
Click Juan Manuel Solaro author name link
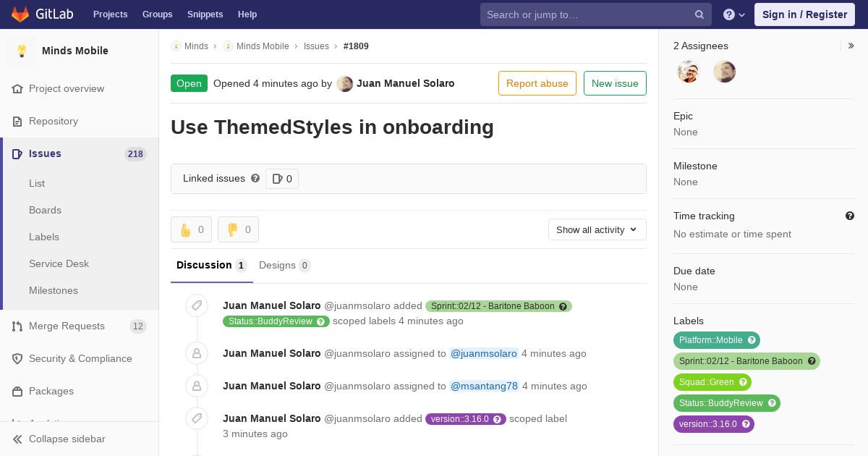click(406, 83)
